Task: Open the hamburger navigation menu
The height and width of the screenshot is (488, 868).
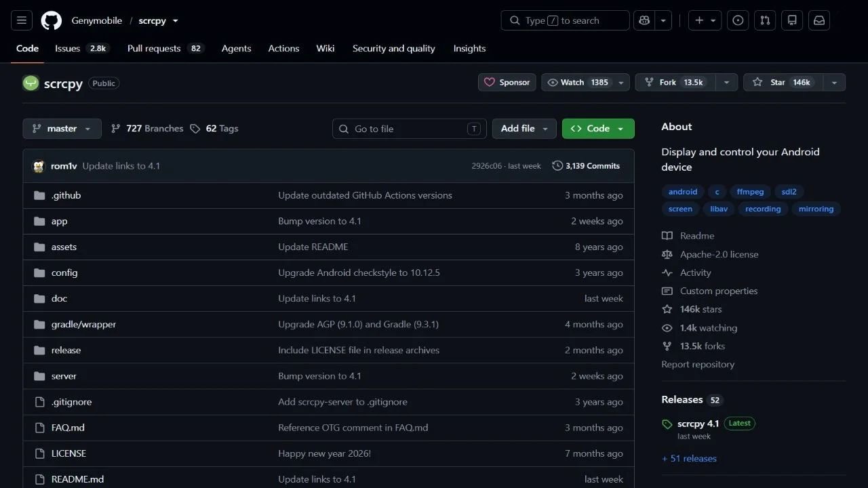Action: [21, 20]
